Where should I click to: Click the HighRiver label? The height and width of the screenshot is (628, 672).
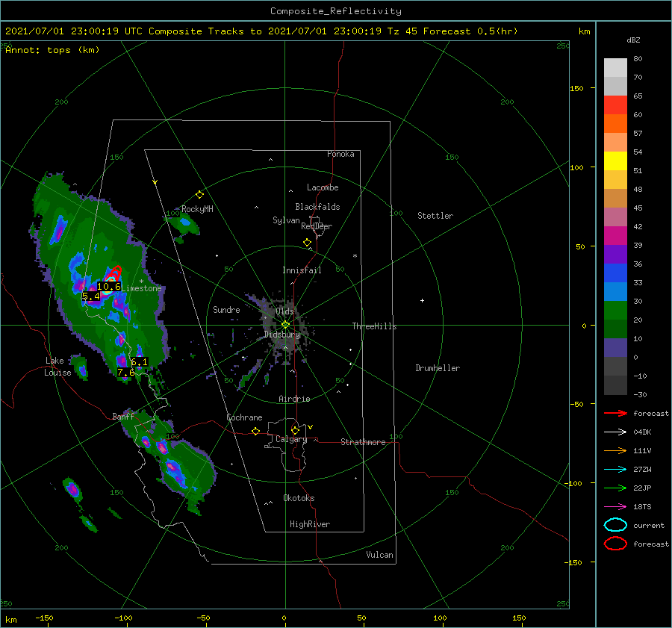coord(310,524)
